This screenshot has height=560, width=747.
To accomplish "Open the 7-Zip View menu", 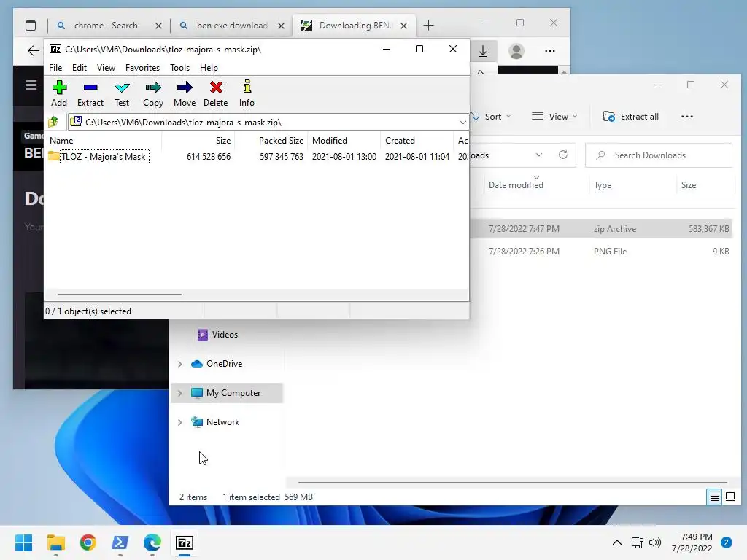I will pos(106,68).
